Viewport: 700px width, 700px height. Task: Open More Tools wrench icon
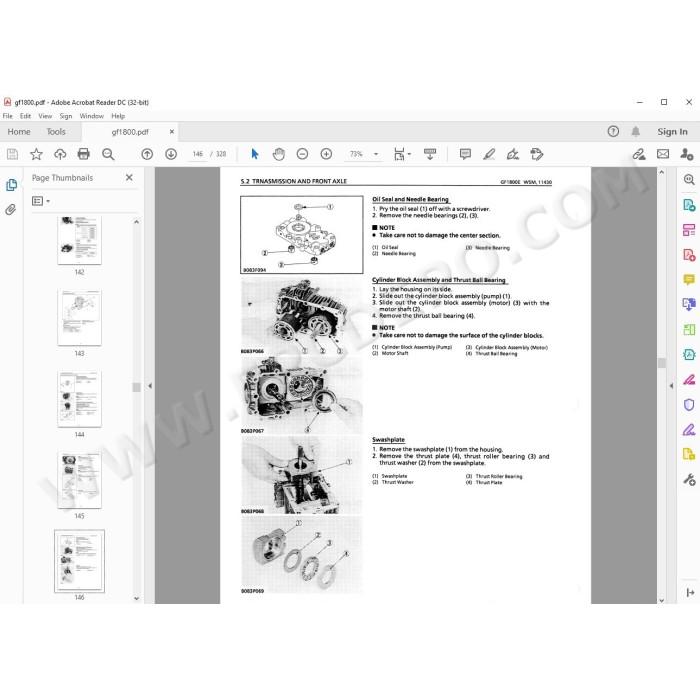click(689, 480)
